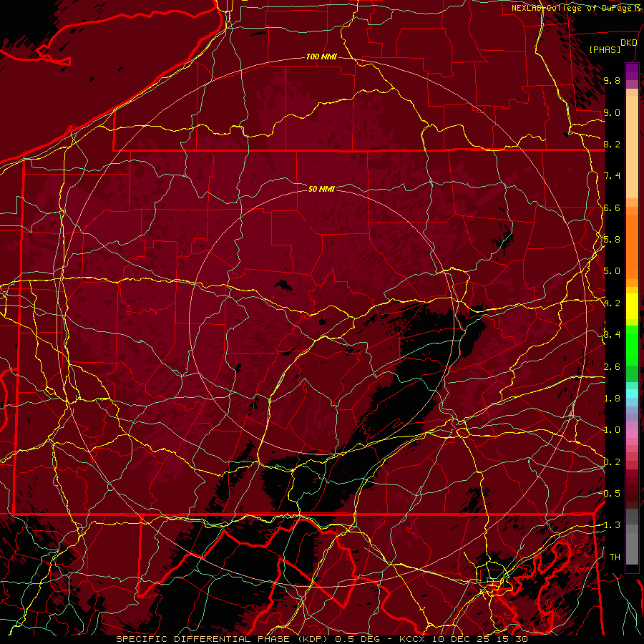
Task: Select the 6.6 legend value
Action: 612,208
